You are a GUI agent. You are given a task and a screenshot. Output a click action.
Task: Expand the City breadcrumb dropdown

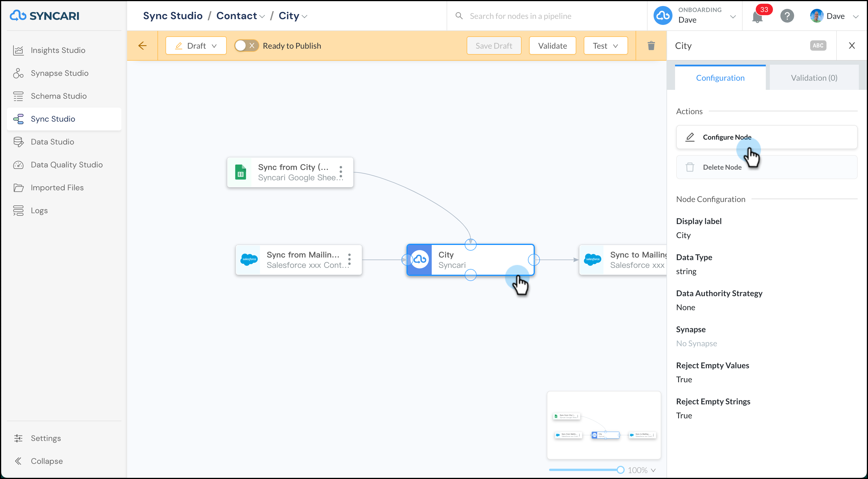[304, 17]
